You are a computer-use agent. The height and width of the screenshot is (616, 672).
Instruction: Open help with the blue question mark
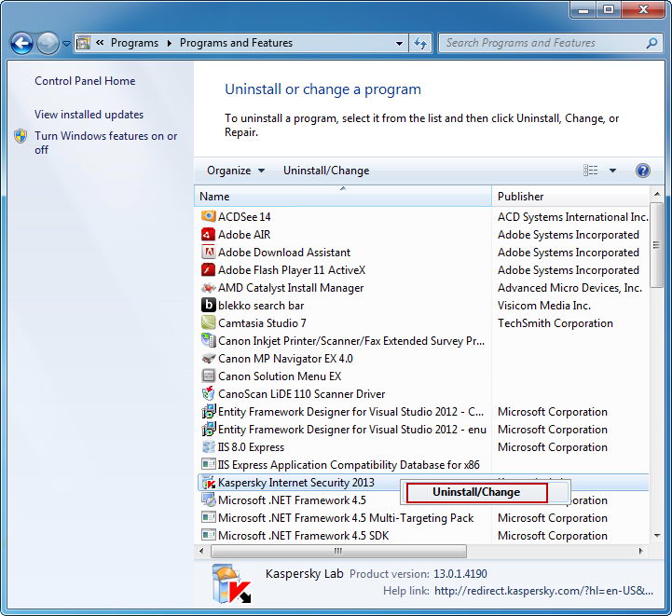coord(642,171)
